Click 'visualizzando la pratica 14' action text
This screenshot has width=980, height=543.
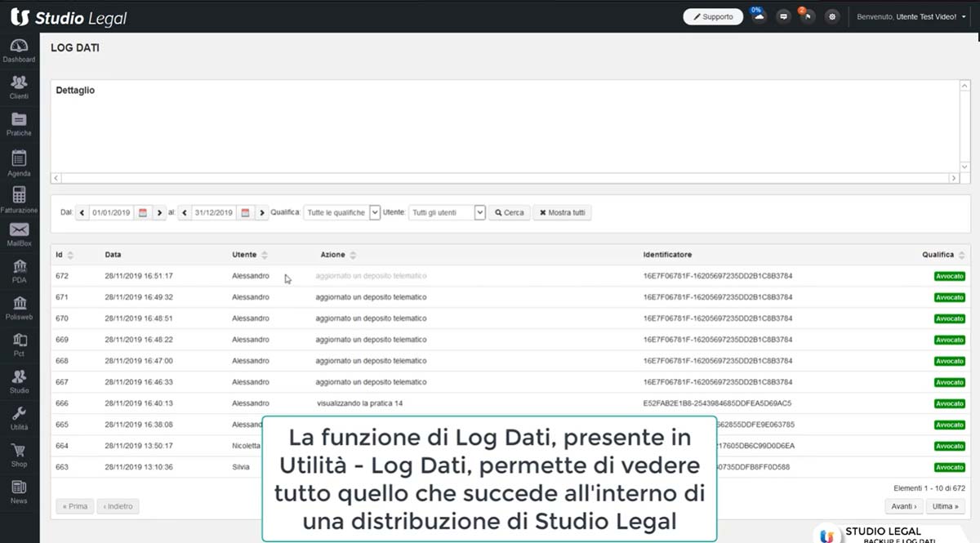coord(360,403)
